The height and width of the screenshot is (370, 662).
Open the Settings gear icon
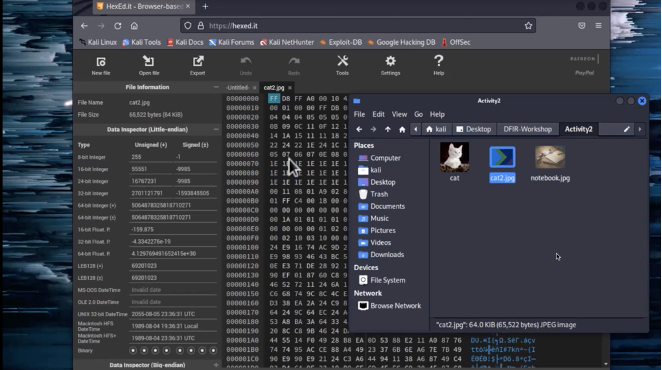coord(391,61)
